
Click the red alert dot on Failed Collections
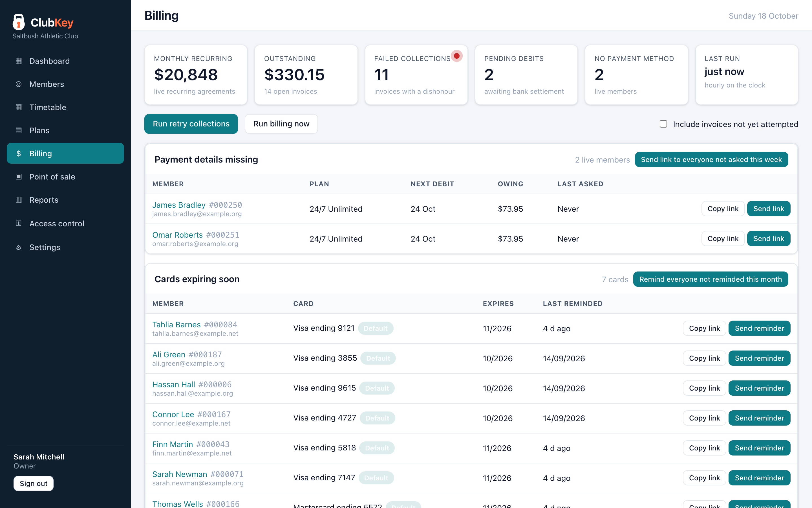pyautogui.click(x=457, y=56)
